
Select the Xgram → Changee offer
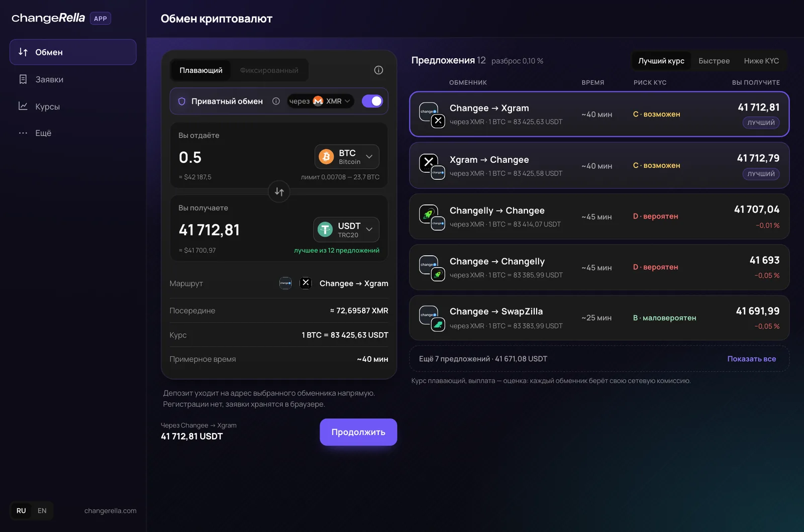coord(599,165)
